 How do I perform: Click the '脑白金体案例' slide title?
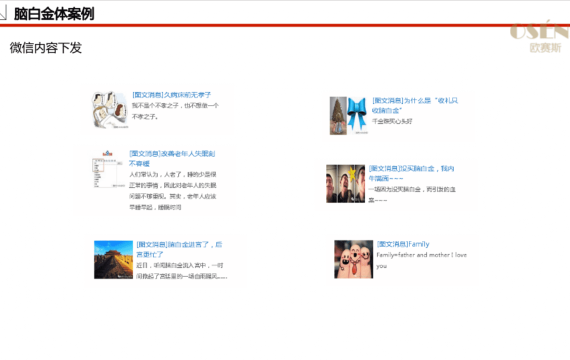click(x=54, y=14)
